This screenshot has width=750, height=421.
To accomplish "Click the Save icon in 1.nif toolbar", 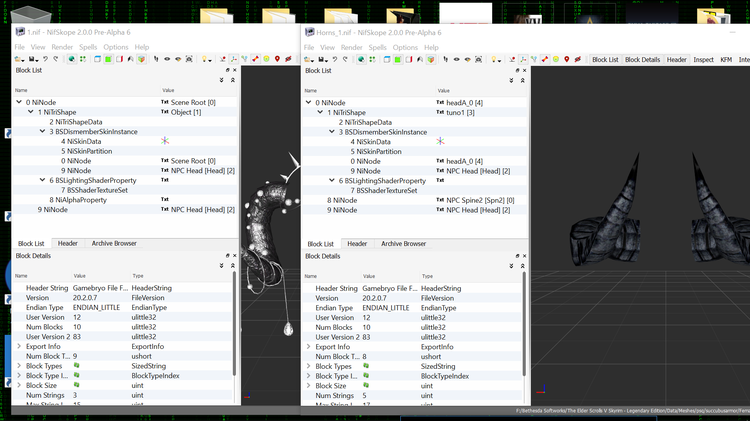I will [33, 59].
